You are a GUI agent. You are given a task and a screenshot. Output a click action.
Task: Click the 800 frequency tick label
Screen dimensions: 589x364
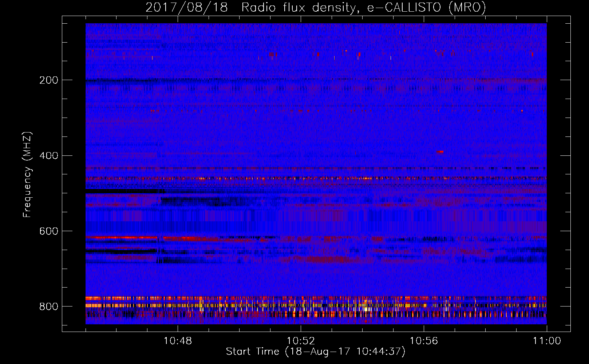click(49, 306)
